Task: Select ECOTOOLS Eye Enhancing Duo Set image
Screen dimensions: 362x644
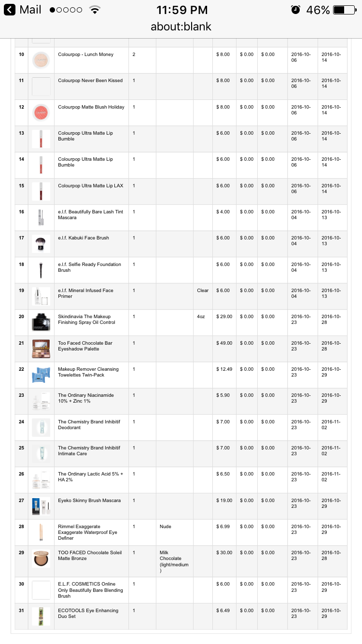Action: (41, 616)
